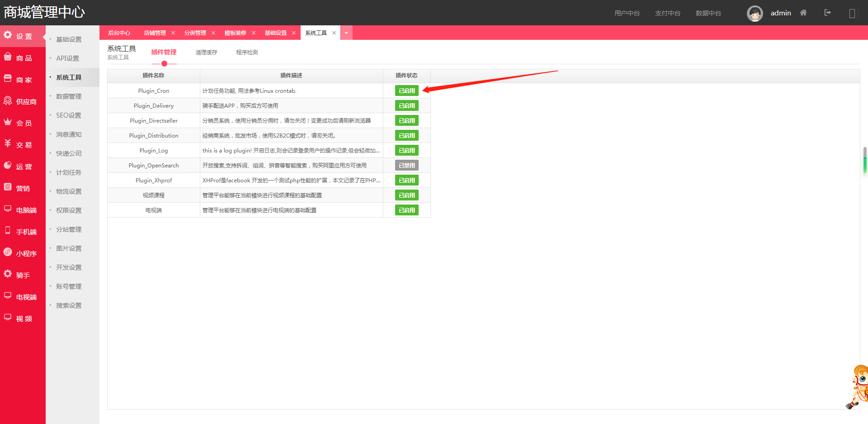Open 数据中台 in top bar
The height and width of the screenshot is (424, 868).
[x=708, y=13]
